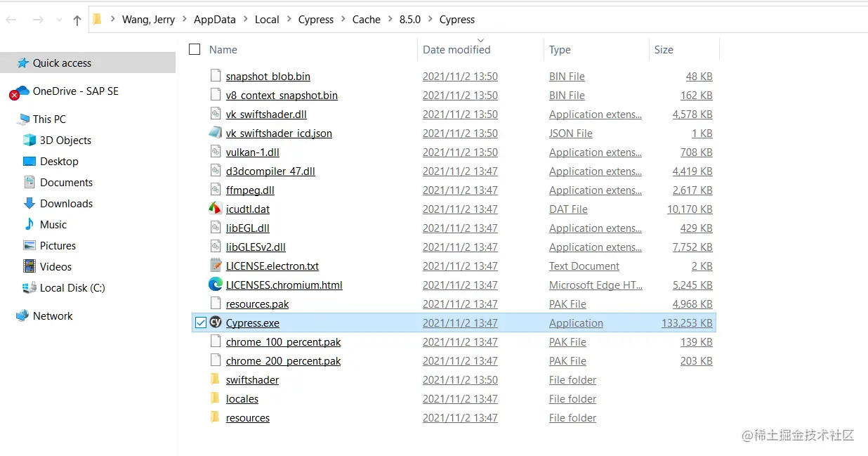Click the Downloads arrow icon
This screenshot has width=868, height=456.
pyautogui.click(x=29, y=203)
